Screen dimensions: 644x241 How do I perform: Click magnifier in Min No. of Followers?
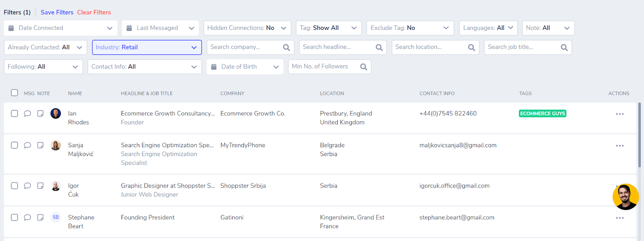coord(363,67)
